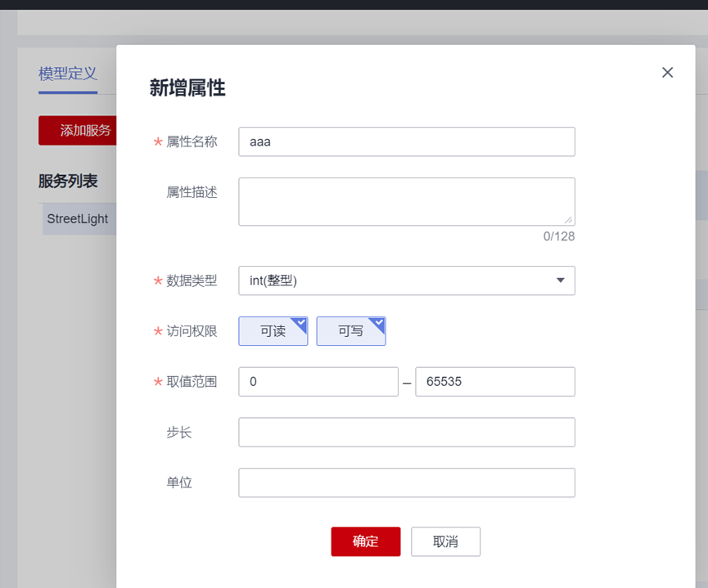
Task: Click the 服务列表 heading
Action: [68, 181]
